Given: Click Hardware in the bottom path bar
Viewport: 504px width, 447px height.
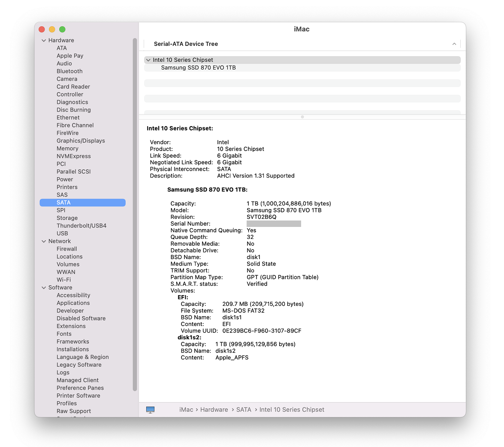Looking at the screenshot, I should (x=214, y=410).
